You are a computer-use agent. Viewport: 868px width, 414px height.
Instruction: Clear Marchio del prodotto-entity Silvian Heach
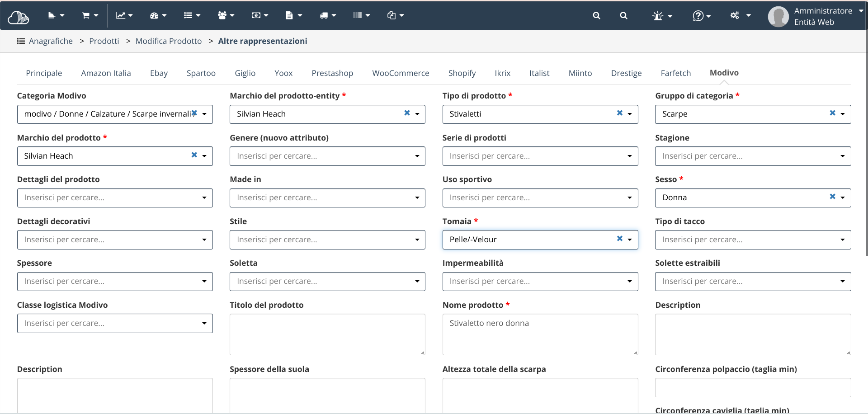(407, 113)
